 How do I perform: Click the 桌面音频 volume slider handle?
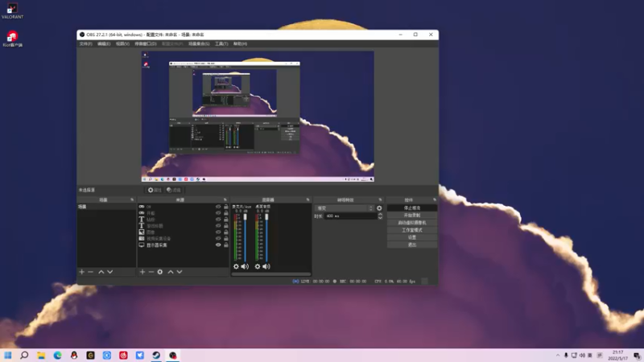266,216
